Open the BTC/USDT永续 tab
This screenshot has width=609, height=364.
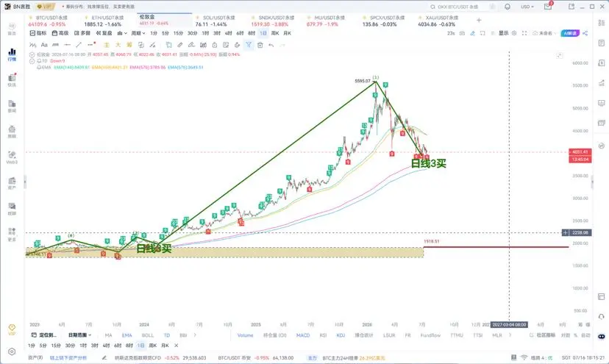[51, 21]
